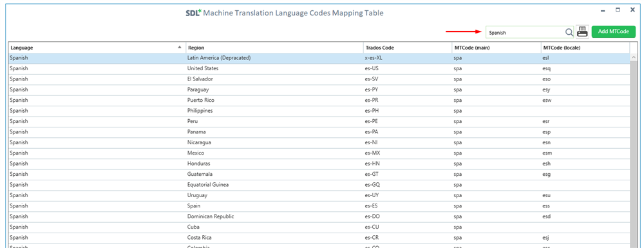Click the sort arrow in Language header

pos(180,47)
